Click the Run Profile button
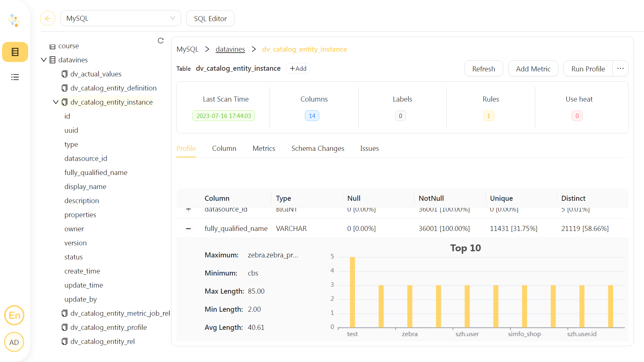Image resolution: width=644 pixels, height=362 pixels. 588,69
